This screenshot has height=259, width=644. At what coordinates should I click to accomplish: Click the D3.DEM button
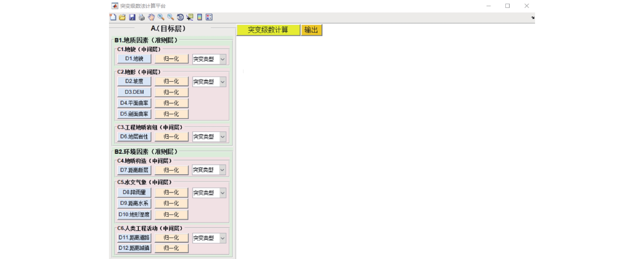pos(134,92)
